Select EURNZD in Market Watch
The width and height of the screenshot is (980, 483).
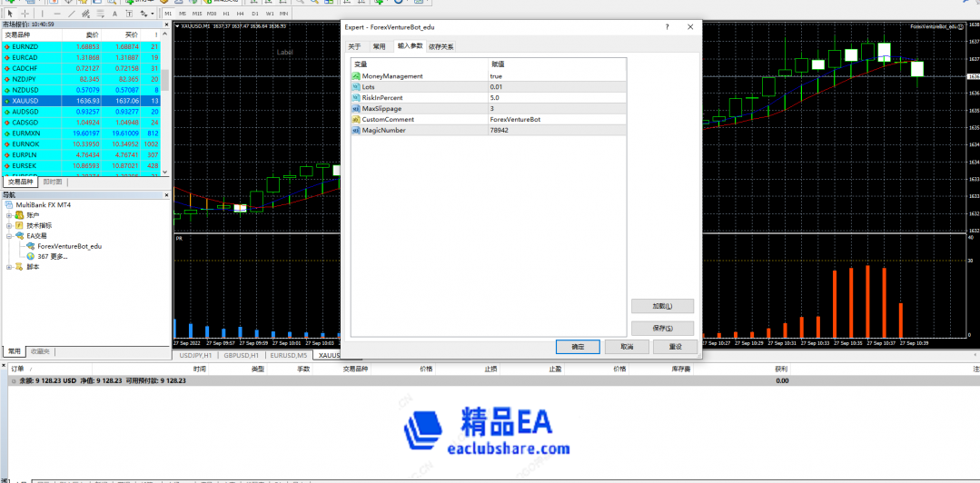tap(81, 46)
